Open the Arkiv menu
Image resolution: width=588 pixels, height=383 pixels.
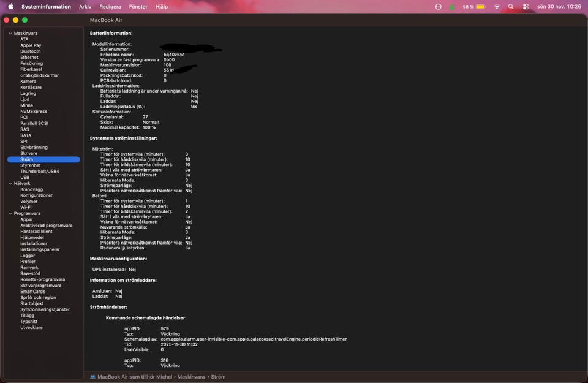pos(85,6)
